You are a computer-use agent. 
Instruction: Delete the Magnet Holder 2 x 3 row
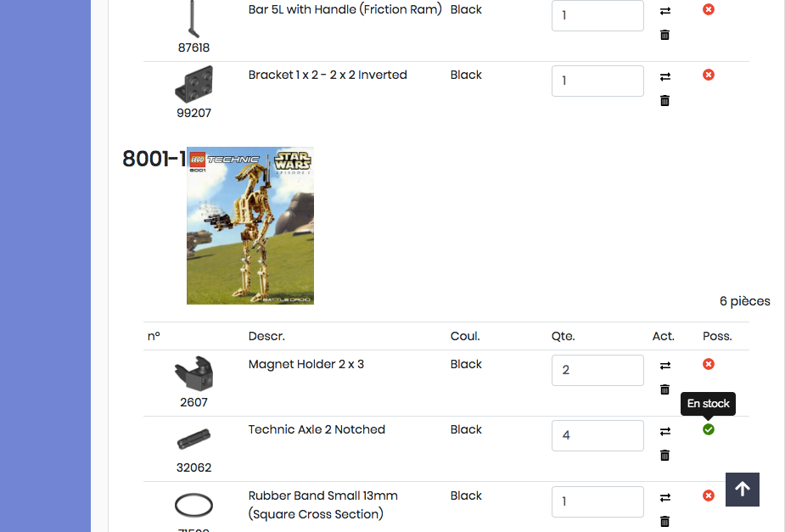tap(664, 389)
